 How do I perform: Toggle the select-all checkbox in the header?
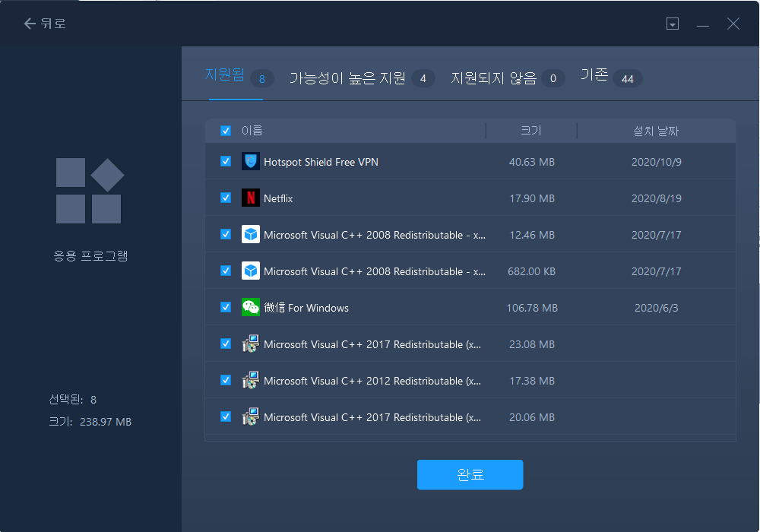[226, 131]
